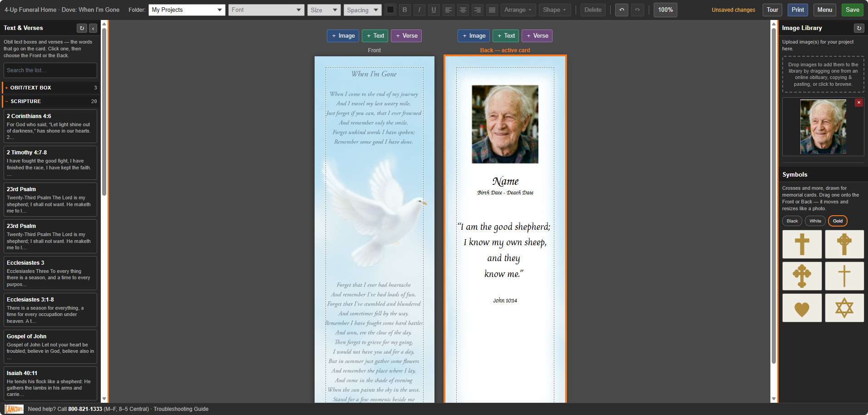868x415 pixels.
Task: Justify text alignment icon
Action: [492, 10]
